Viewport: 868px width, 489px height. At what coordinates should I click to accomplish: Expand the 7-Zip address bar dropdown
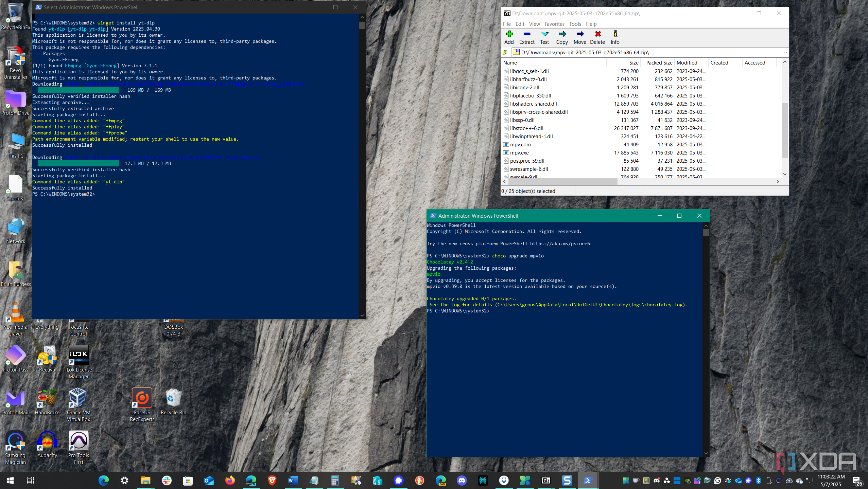[785, 52]
